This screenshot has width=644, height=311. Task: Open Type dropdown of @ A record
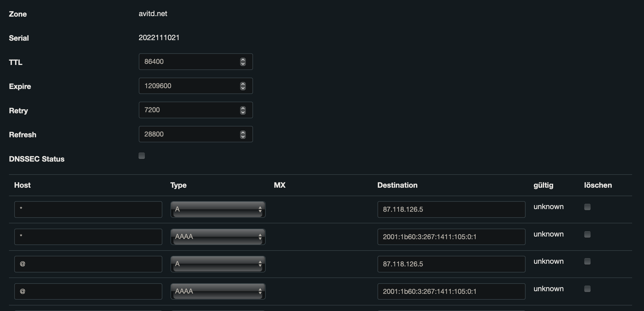[x=218, y=264]
